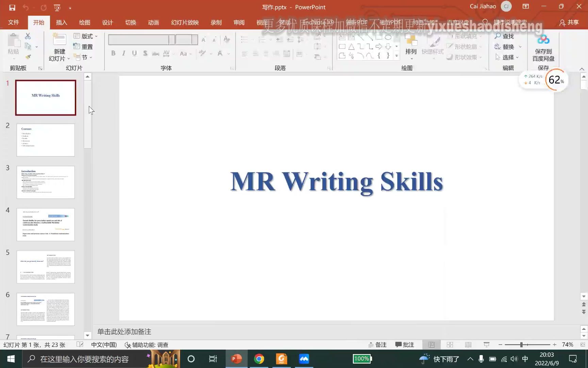
Task: Click Accessibility (辅助功能: 调查) status
Action: point(146,345)
